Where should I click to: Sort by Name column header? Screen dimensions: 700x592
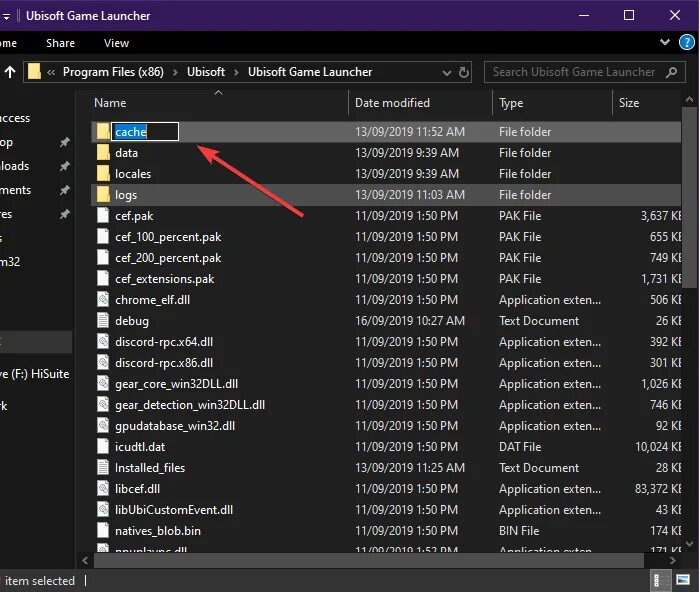tap(110, 103)
